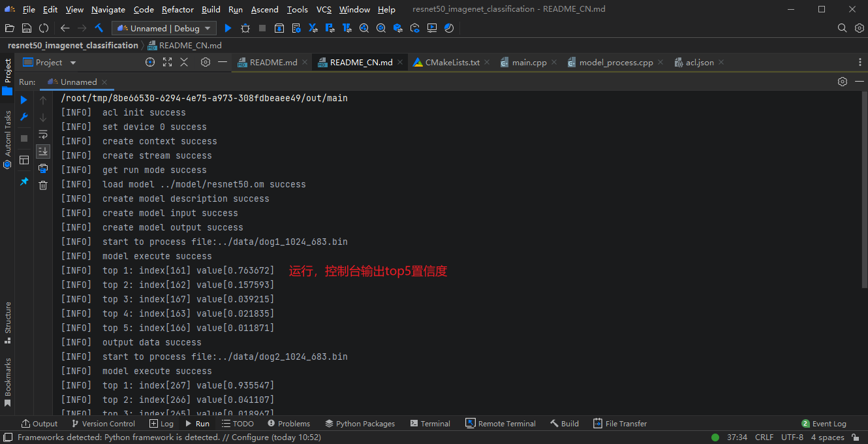Open Project panel options gear
Image resolution: width=868 pixels, height=444 pixels.
click(206, 62)
